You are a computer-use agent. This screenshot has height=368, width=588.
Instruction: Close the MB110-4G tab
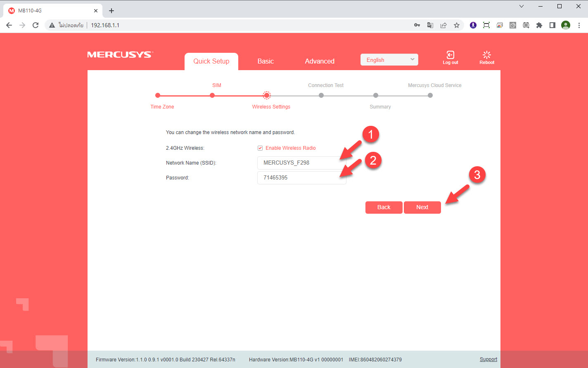tap(96, 11)
